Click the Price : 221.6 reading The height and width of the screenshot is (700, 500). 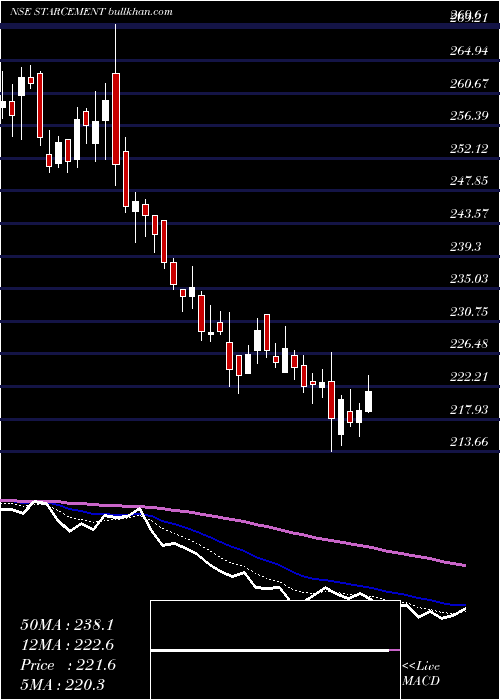(x=68, y=665)
